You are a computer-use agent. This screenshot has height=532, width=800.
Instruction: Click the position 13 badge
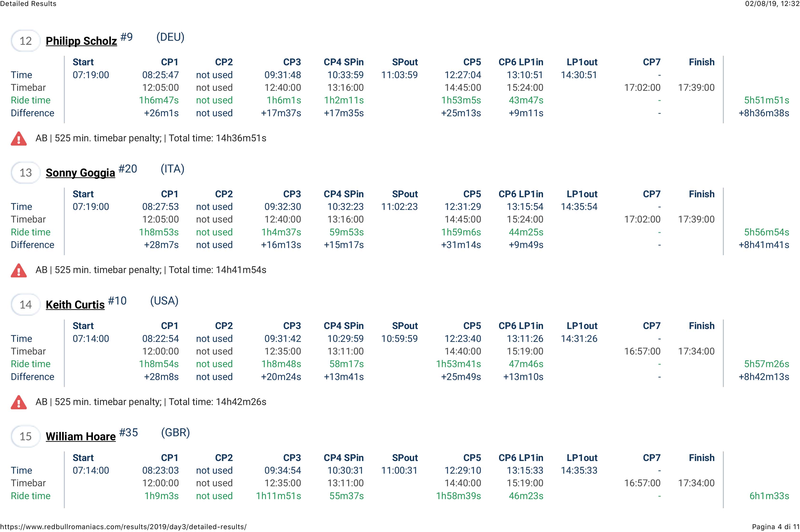26,173
